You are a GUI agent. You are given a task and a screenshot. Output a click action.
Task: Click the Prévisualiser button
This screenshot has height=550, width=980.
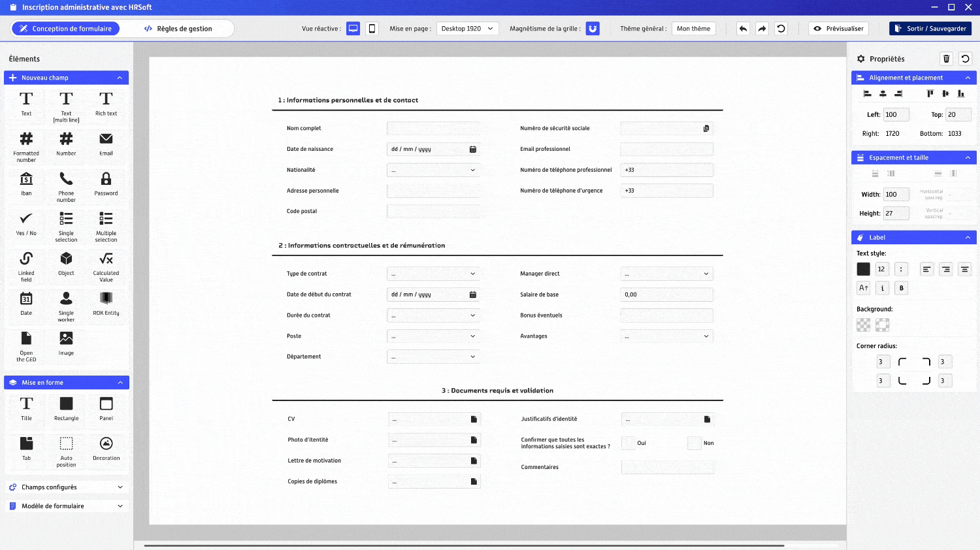point(838,28)
